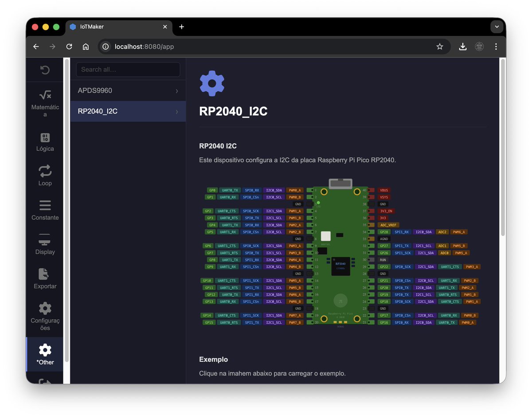Close the IoTMaker tab
The image size is (532, 418).
pos(165,27)
